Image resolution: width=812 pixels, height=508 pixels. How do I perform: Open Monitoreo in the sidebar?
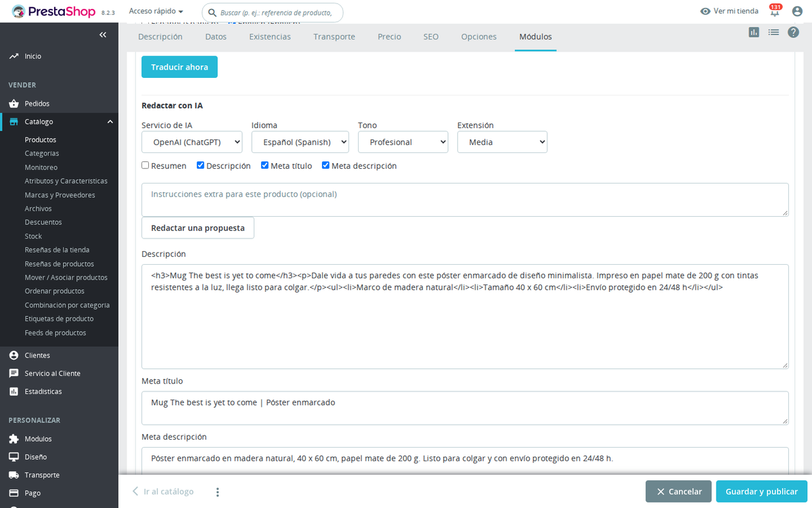[x=41, y=167]
